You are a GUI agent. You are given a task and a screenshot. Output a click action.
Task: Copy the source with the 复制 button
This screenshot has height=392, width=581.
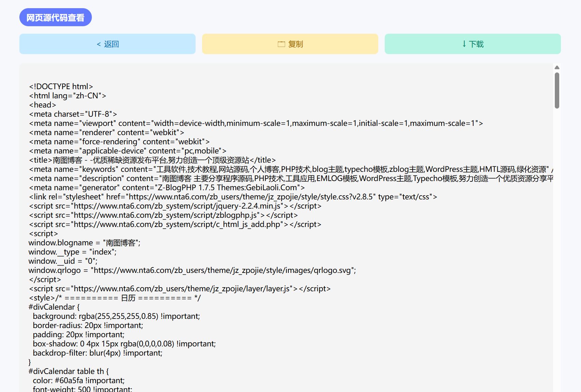pyautogui.click(x=290, y=44)
